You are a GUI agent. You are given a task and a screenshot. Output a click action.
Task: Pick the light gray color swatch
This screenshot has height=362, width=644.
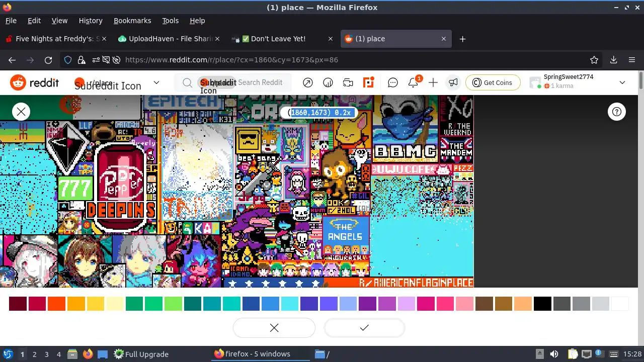(x=601, y=304)
